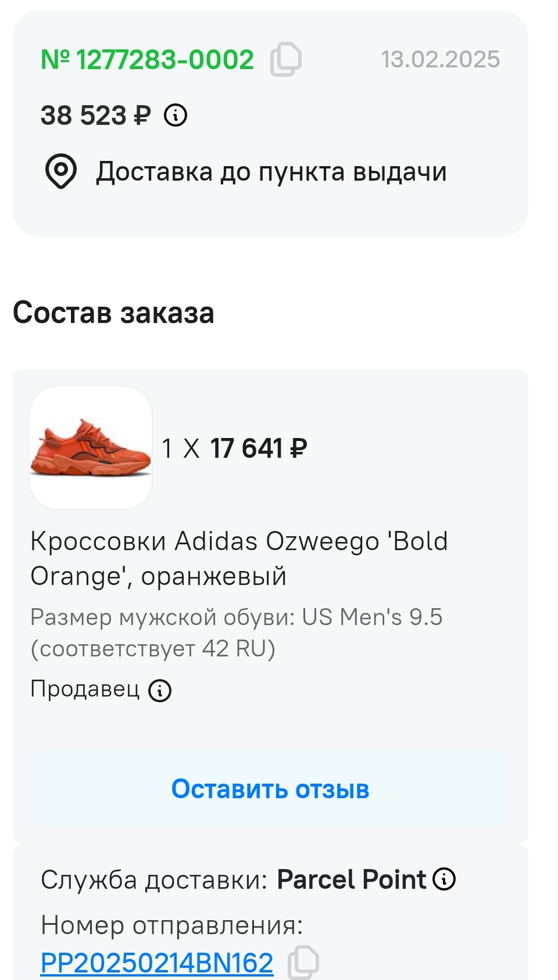Click the order date 13.02.2025
The width and height of the screenshot is (558, 980).
coord(440,59)
